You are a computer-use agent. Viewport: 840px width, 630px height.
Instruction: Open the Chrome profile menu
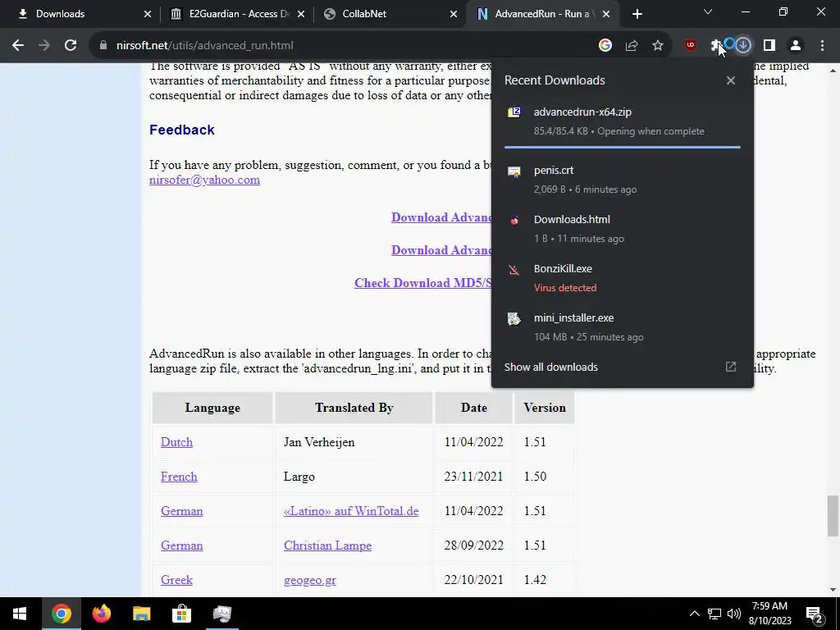tap(796, 46)
